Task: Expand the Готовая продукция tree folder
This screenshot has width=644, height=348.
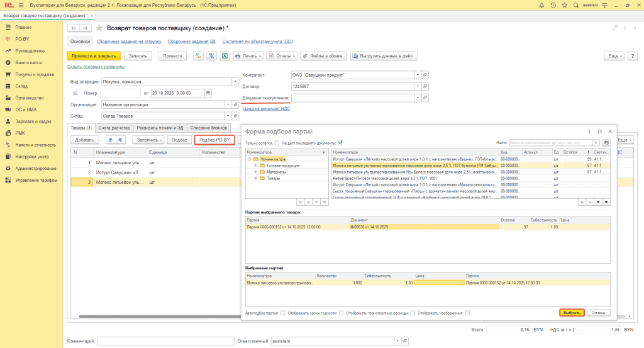Action: (x=256, y=166)
